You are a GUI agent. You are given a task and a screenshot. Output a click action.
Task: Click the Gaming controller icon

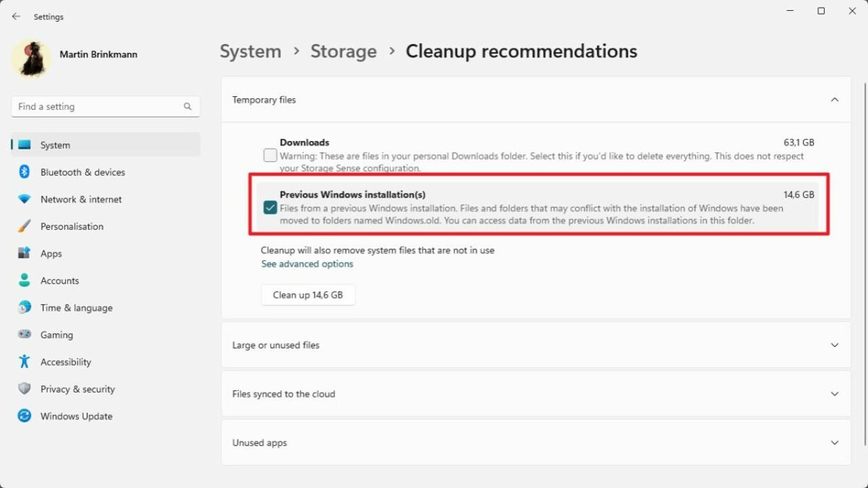(x=24, y=335)
